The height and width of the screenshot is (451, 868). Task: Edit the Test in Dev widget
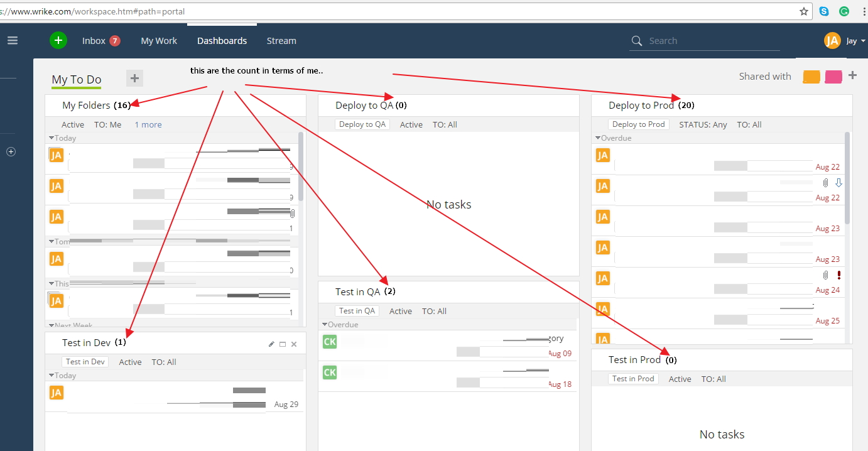[x=271, y=344]
